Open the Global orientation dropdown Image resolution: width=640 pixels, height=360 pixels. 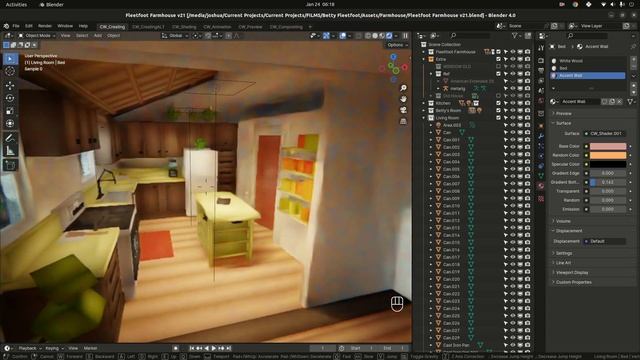click(x=175, y=36)
